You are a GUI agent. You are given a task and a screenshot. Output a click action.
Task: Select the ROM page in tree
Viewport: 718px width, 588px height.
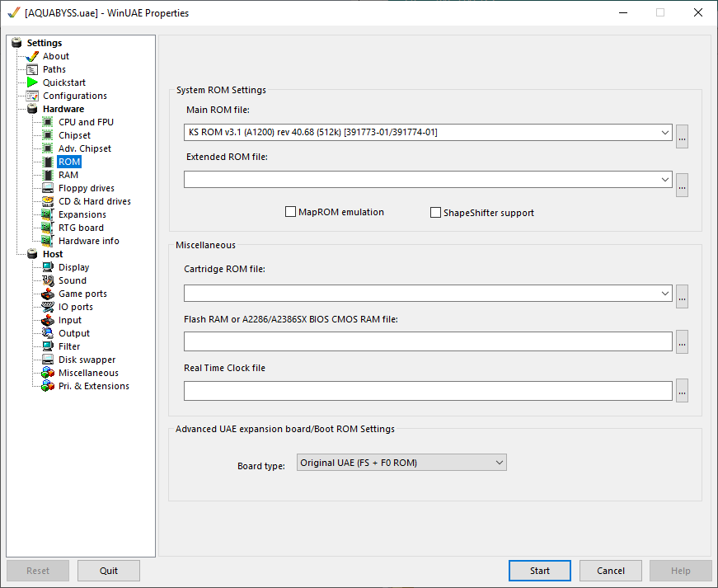point(69,162)
